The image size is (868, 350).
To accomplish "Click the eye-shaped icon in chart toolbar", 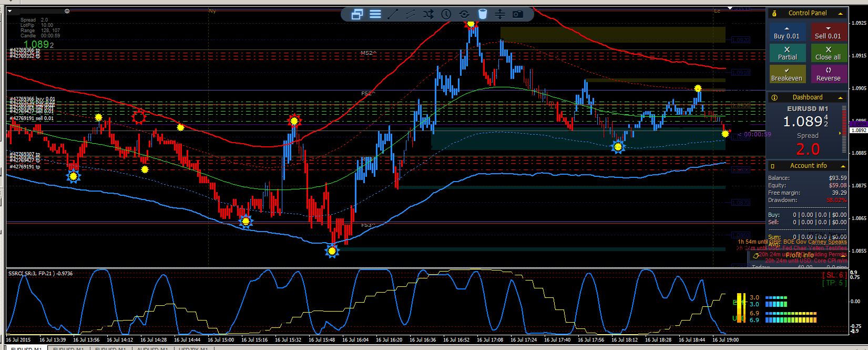I will [464, 14].
